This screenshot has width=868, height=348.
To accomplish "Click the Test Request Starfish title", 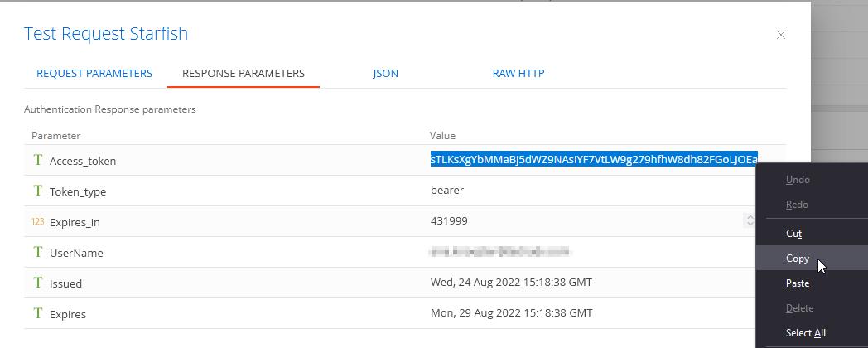I will tap(106, 34).
